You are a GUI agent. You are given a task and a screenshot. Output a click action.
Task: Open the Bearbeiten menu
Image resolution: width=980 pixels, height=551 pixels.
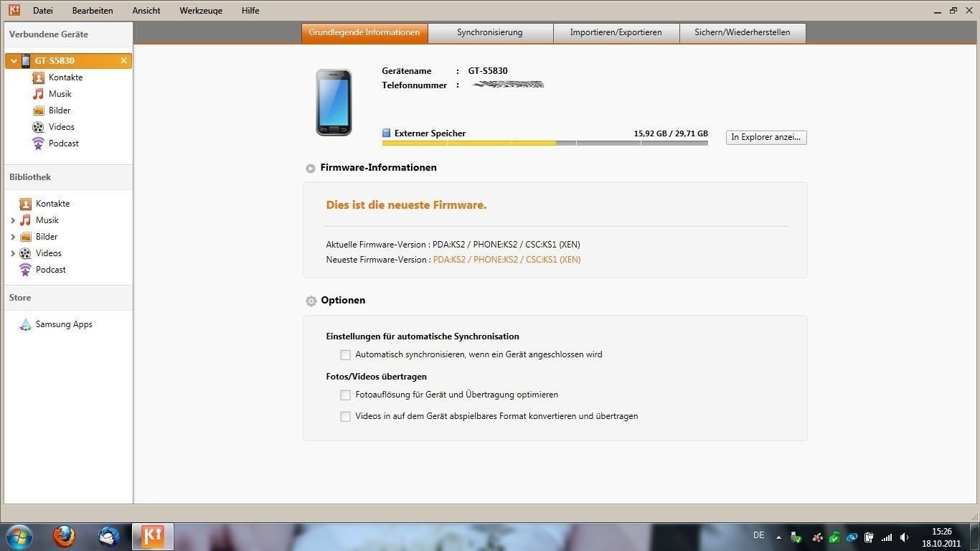coord(93,11)
